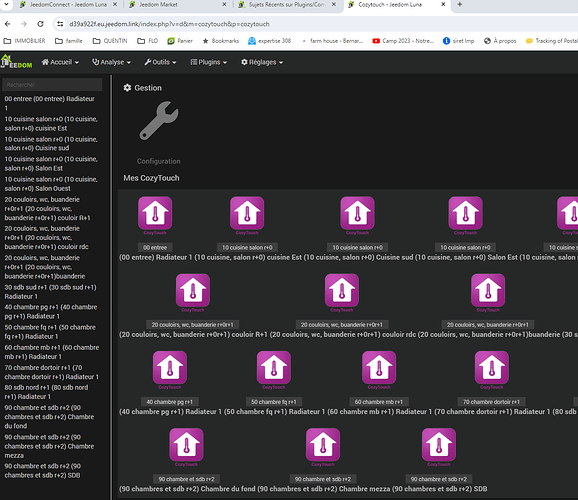The image size is (578, 500).
Task: Reload the page with the browser refresh icon
Action: point(40,24)
